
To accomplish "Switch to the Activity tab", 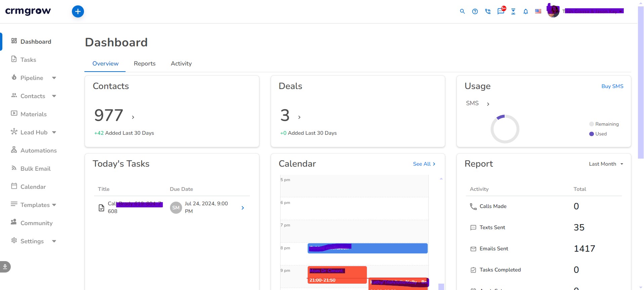I will tap(181, 64).
